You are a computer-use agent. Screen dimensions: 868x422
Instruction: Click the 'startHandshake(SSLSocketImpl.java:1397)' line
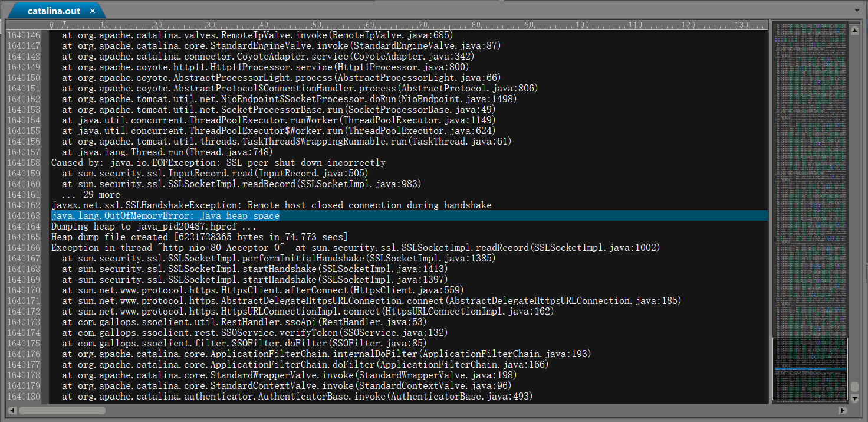tap(255, 280)
